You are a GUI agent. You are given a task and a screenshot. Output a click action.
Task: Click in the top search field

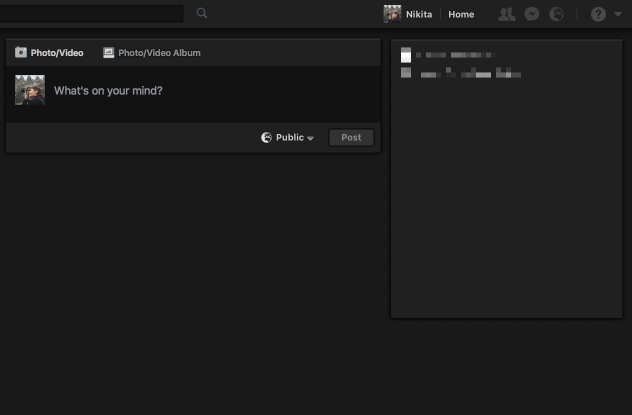(x=91, y=14)
